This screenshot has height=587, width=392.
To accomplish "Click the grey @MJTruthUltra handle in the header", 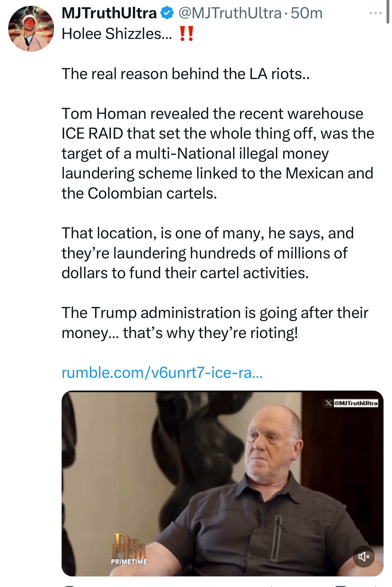I will 230,13.
